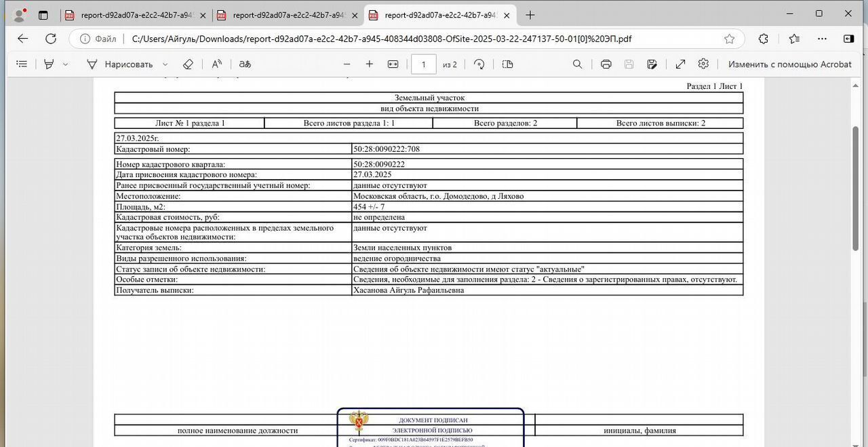Switch to the second report PDF tab
The image size is (868, 447).
[x=288, y=15]
